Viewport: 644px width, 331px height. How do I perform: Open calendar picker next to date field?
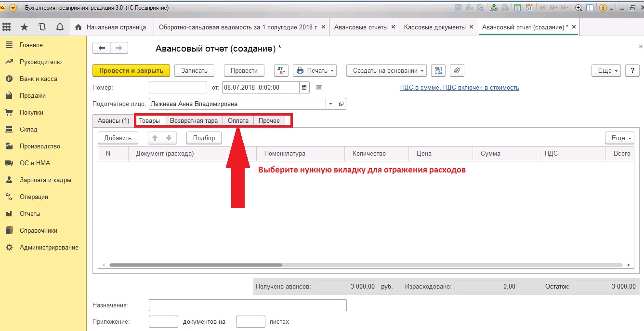[x=304, y=88]
